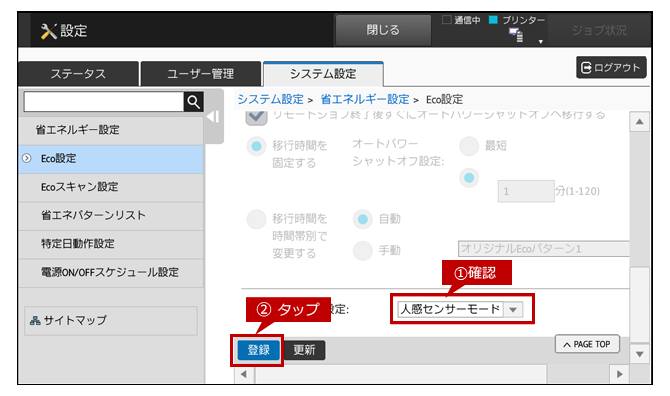Click the 更新 button
This screenshot has height=396, width=670.
pyautogui.click(x=304, y=350)
